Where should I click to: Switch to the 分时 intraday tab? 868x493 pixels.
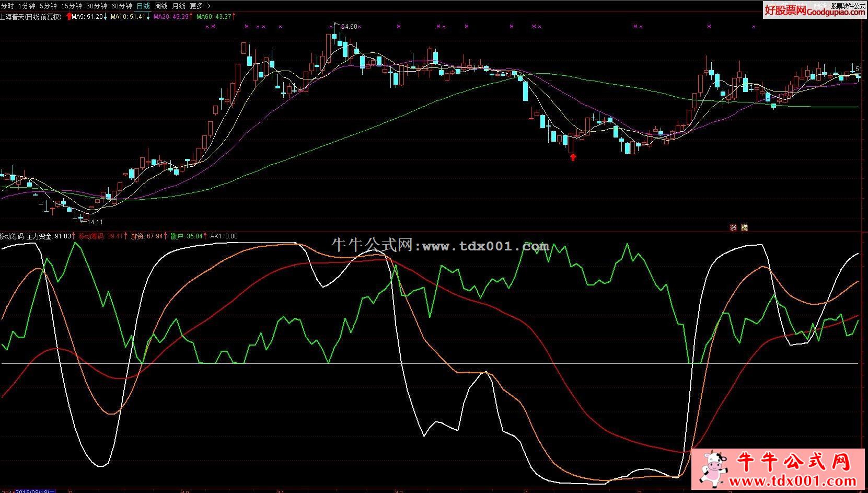pyautogui.click(x=8, y=6)
